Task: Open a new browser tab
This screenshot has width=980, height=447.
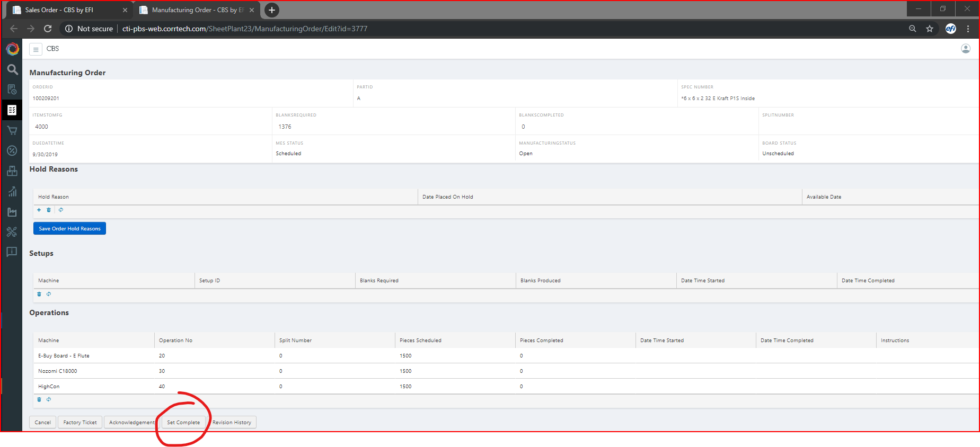Action: (x=271, y=10)
